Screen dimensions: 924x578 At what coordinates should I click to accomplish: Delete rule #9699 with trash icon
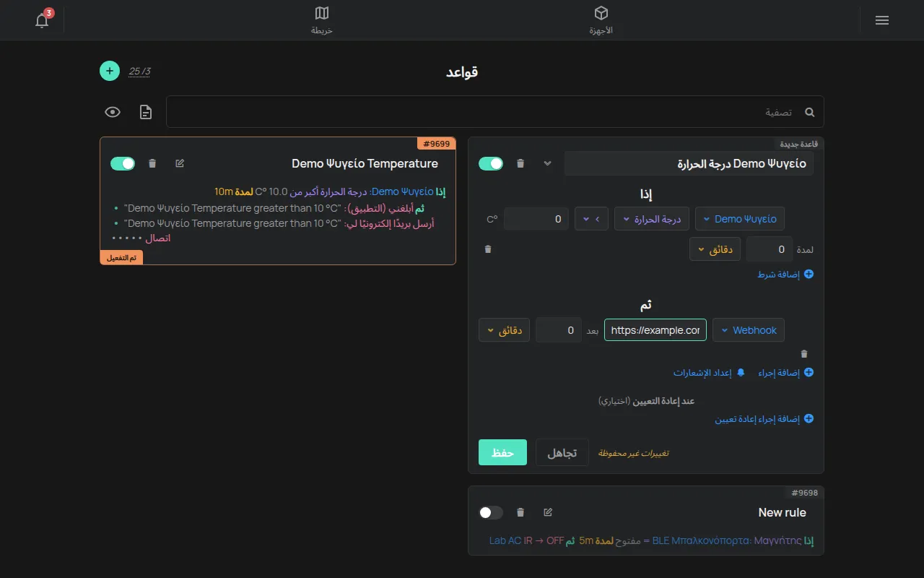click(x=152, y=163)
